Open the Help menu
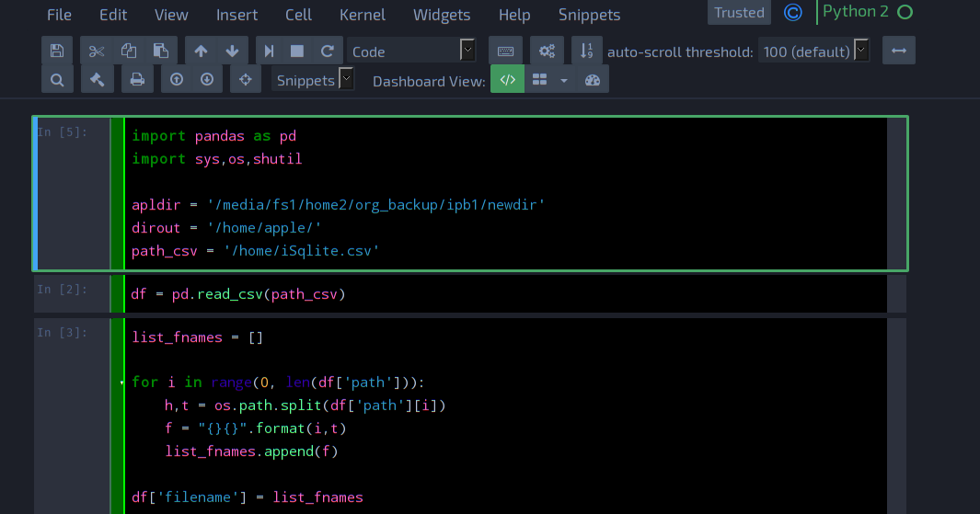 pyautogui.click(x=514, y=15)
